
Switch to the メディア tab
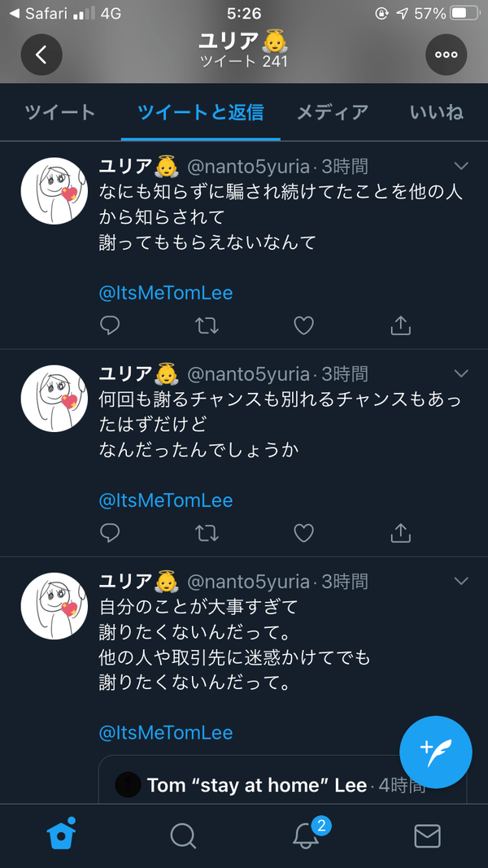pos(332,112)
